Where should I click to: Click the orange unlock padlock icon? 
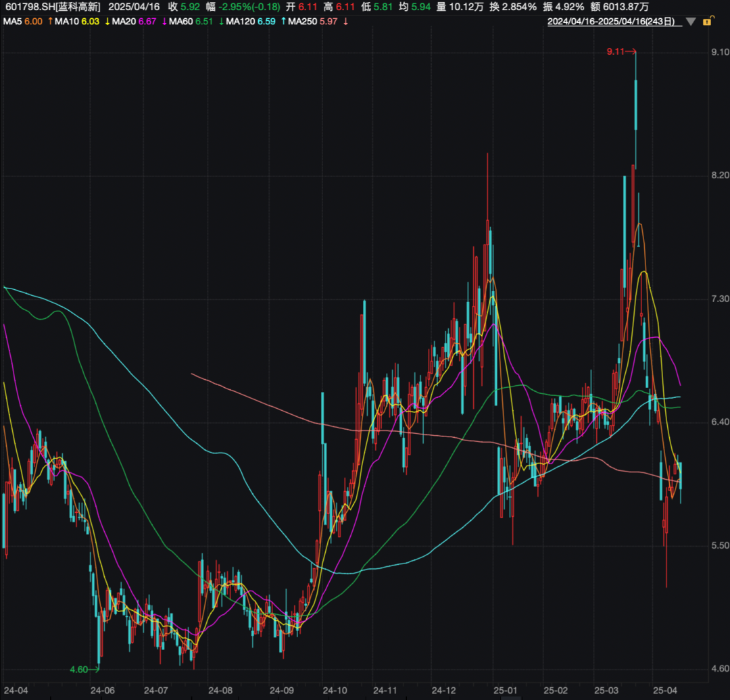707,22
